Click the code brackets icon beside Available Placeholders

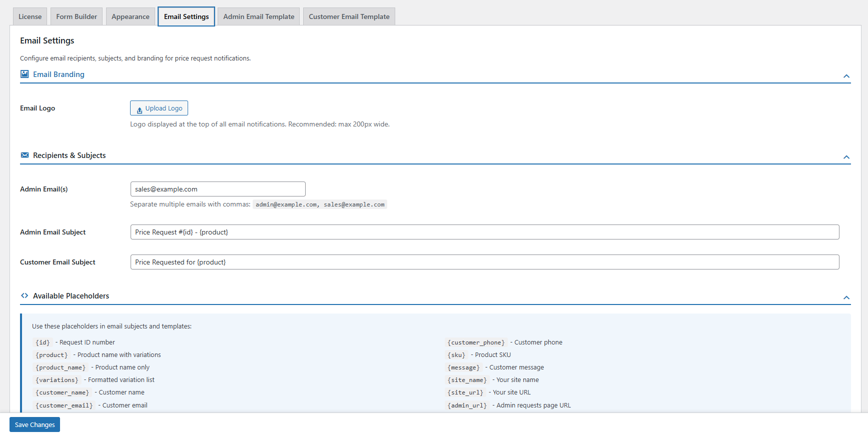pos(25,295)
